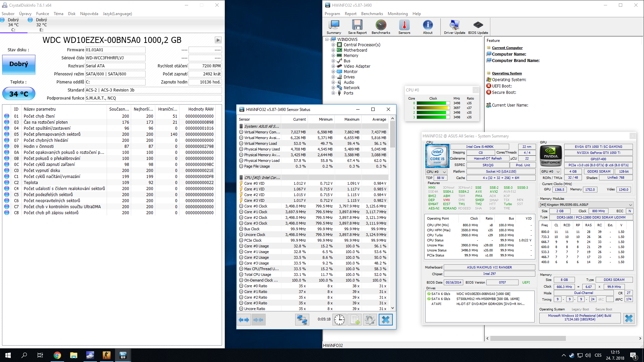Click the Current Computer link

coord(507,48)
